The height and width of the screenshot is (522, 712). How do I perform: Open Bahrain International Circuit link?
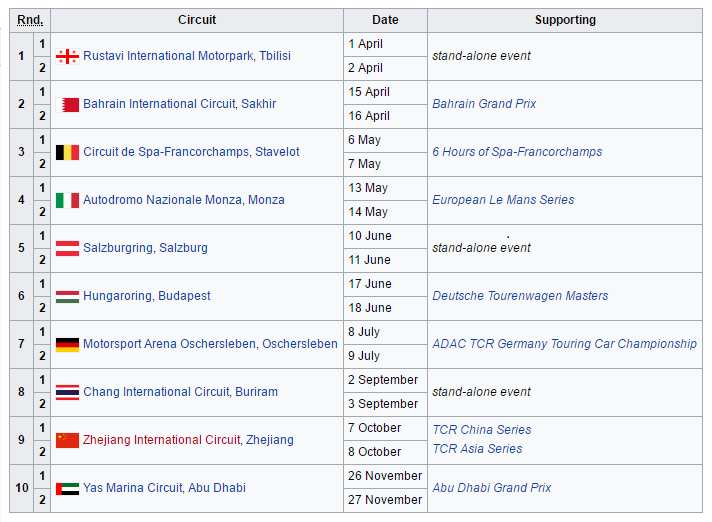tap(159, 104)
